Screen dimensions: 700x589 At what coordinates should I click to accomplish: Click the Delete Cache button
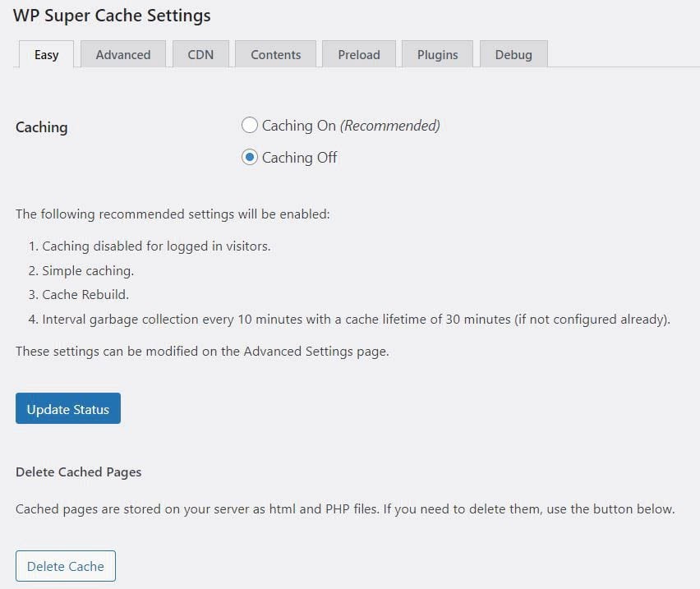tap(66, 566)
